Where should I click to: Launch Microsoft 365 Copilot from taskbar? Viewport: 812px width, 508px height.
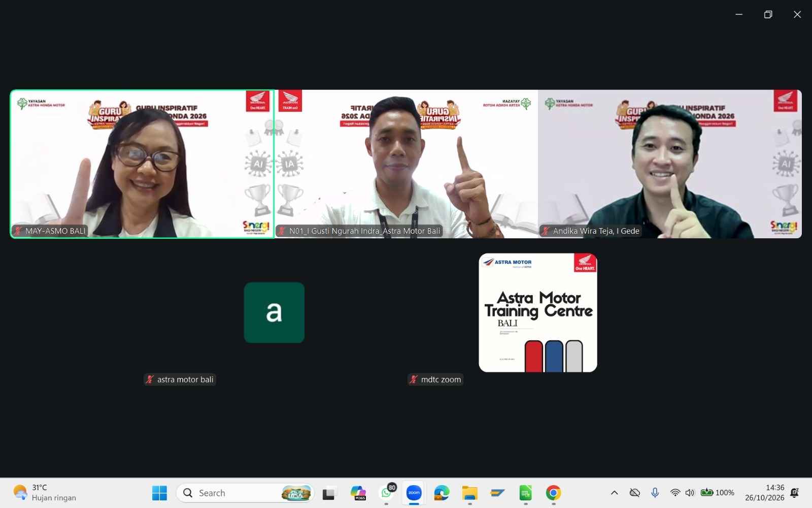[x=358, y=493]
